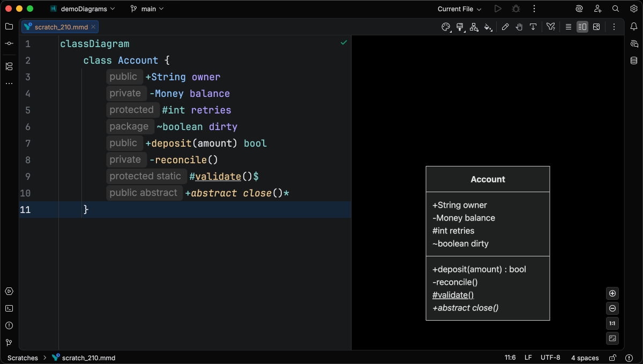Click the Account class title in preview

[488, 179]
